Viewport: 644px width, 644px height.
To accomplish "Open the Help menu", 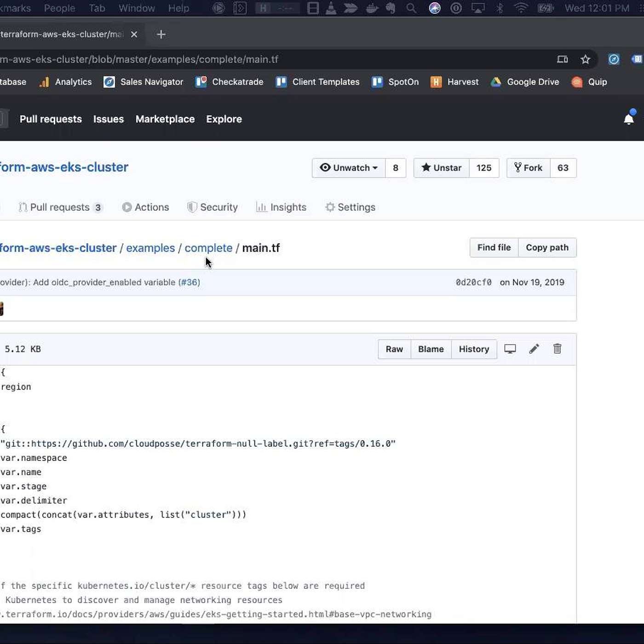I will 178,8.
